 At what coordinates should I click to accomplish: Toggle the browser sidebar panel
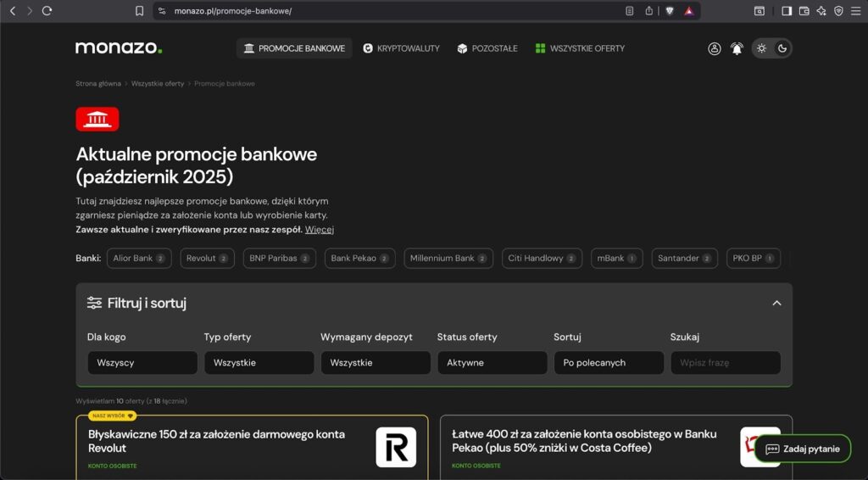[x=787, y=11]
